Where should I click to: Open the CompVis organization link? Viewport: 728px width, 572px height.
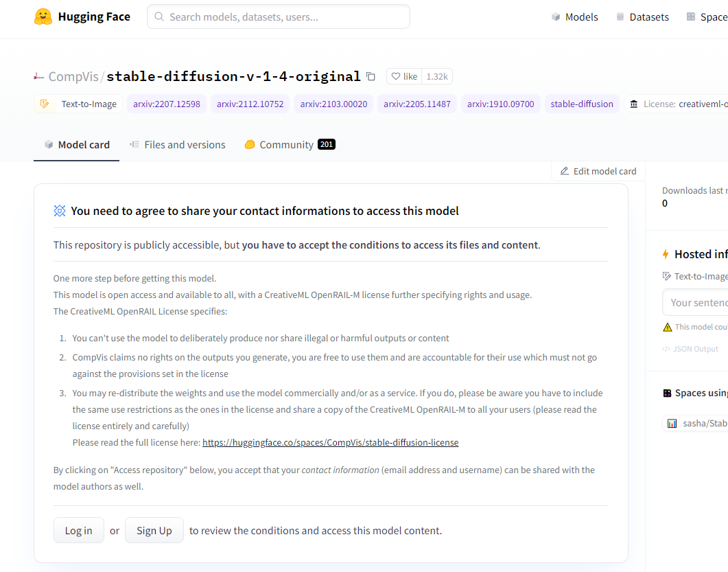pyautogui.click(x=73, y=76)
